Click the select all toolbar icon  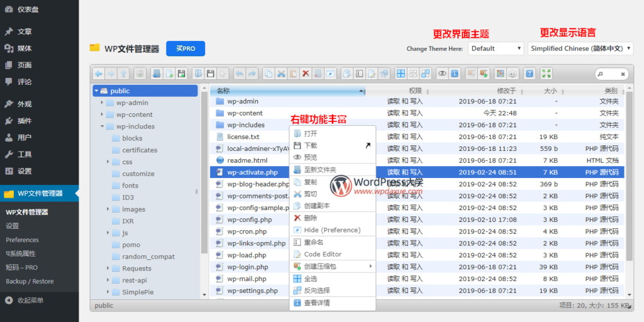pos(401,74)
